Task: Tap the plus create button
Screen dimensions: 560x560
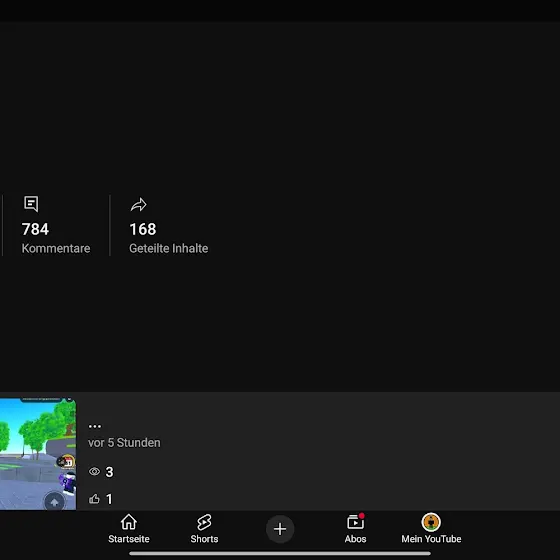Action: pyautogui.click(x=280, y=529)
